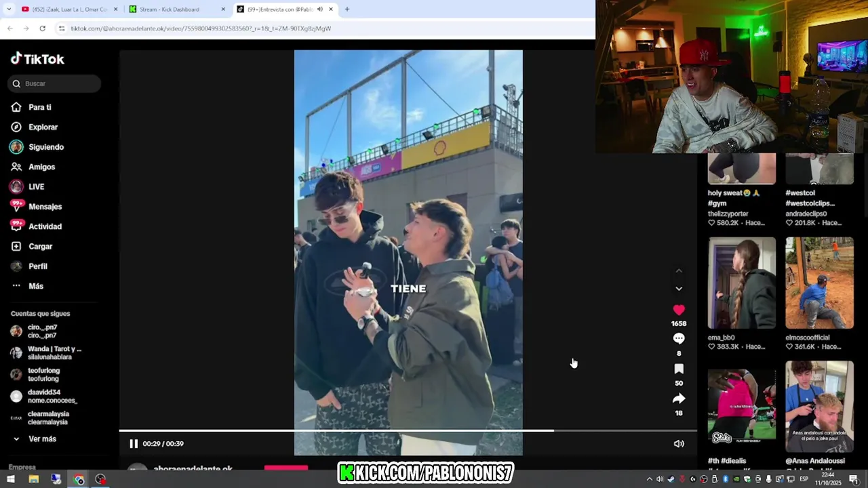This screenshot has height=488, width=868.
Task: Save the video with the bookmark icon
Action: [679, 369]
